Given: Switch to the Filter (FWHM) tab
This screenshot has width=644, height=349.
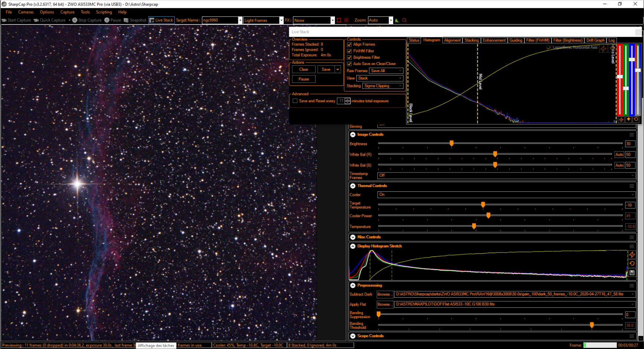Looking at the screenshot, I should (x=537, y=40).
